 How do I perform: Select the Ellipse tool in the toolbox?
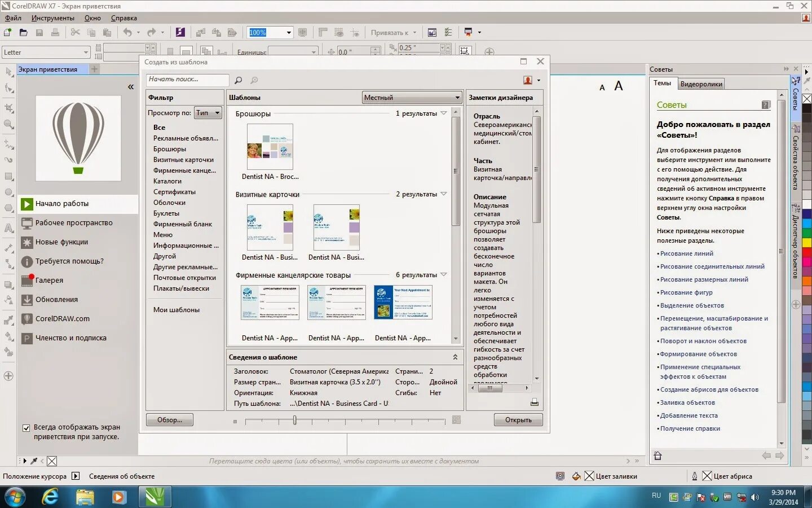pyautogui.click(x=8, y=192)
